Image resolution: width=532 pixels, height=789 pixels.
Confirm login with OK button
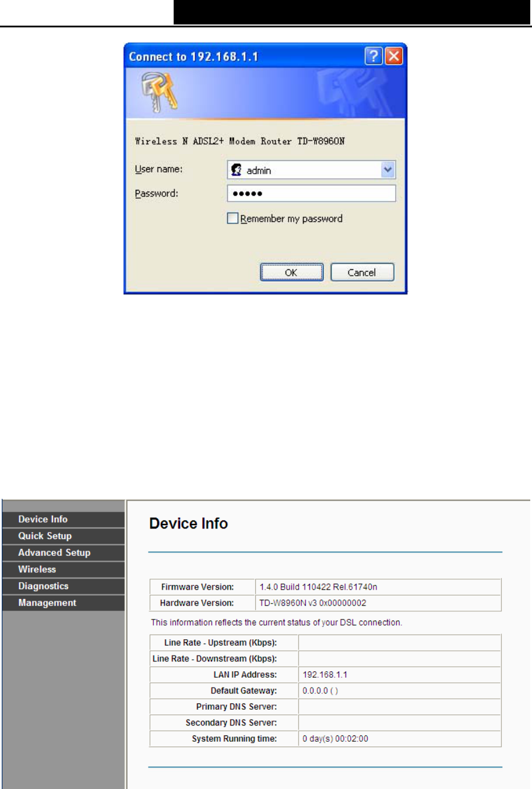click(x=291, y=272)
